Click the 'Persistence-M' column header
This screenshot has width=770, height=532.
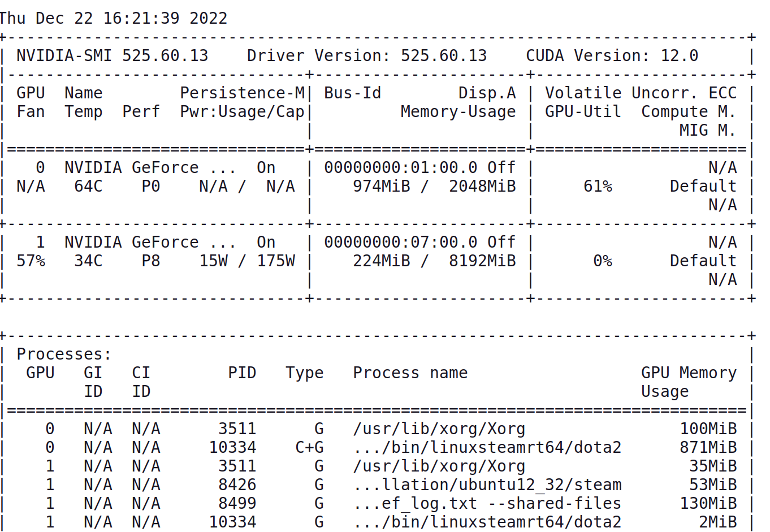coord(243,93)
